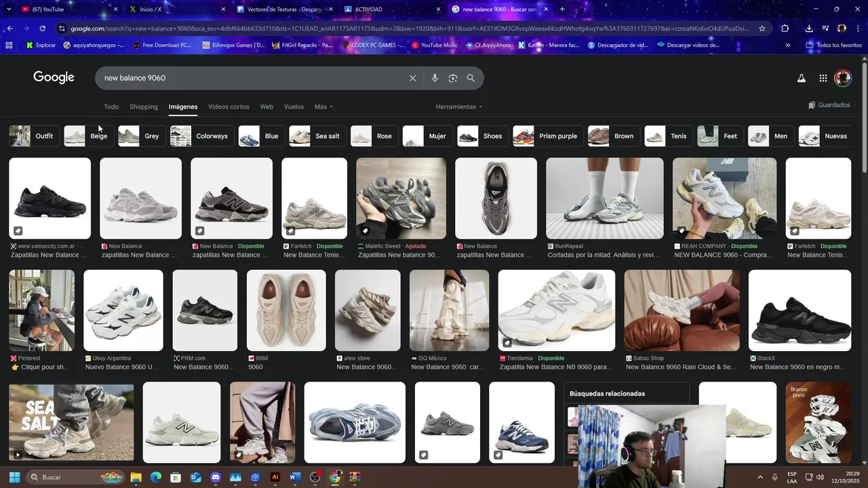868x488 pixels.
Task: Open the Chrome bookmarks apps grid shortcut
Action: tap(9, 45)
